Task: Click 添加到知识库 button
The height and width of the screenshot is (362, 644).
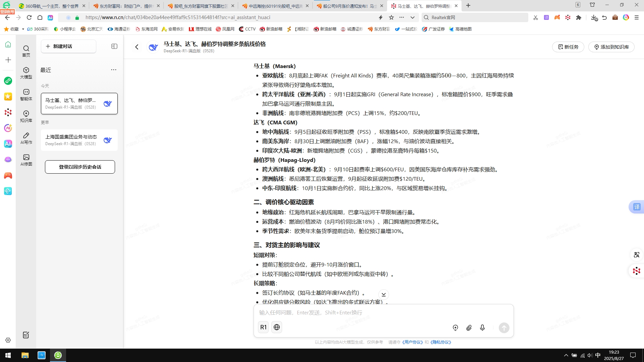Action: (611, 47)
